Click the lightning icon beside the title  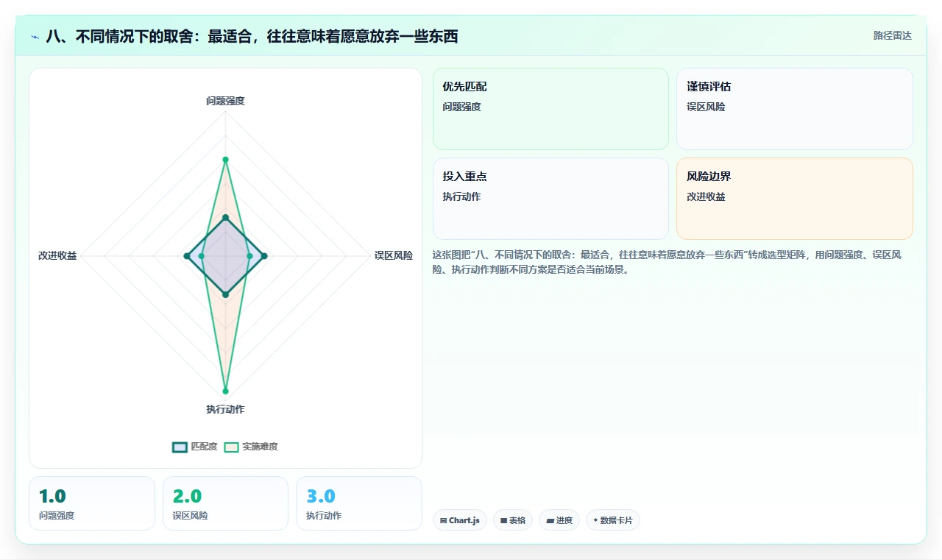[35, 37]
